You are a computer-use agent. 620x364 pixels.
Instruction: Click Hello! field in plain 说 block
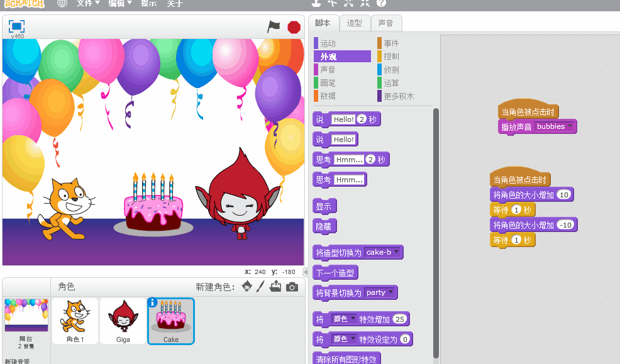coord(343,140)
